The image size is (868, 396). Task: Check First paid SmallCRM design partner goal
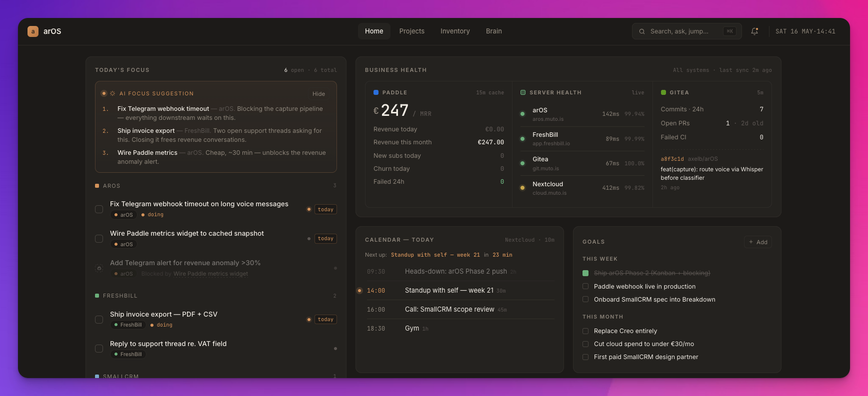(x=585, y=357)
